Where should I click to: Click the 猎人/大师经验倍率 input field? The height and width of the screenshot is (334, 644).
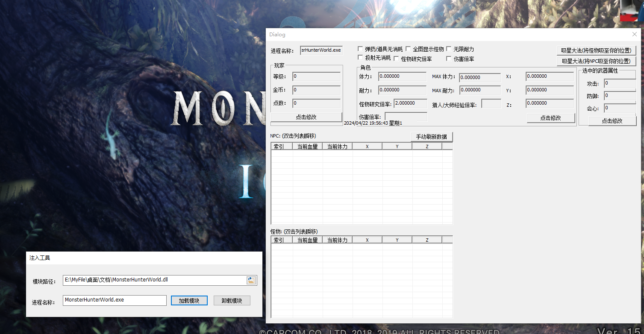point(491,103)
